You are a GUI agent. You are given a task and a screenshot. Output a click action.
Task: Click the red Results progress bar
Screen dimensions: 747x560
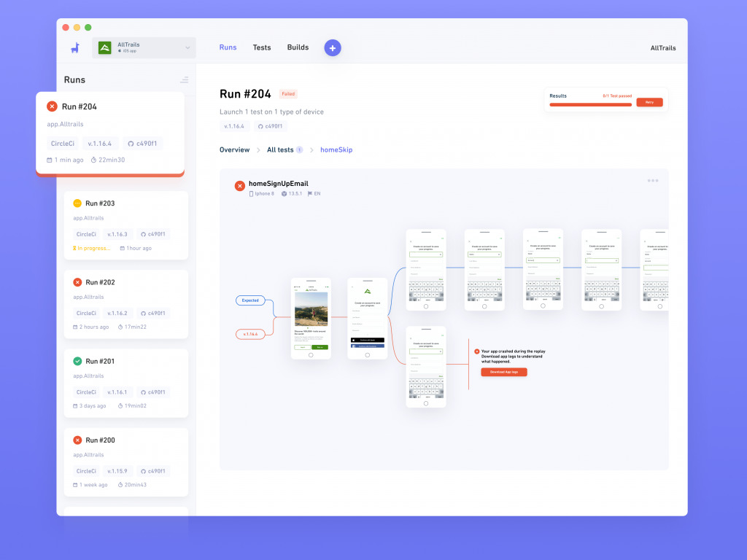tap(590, 104)
